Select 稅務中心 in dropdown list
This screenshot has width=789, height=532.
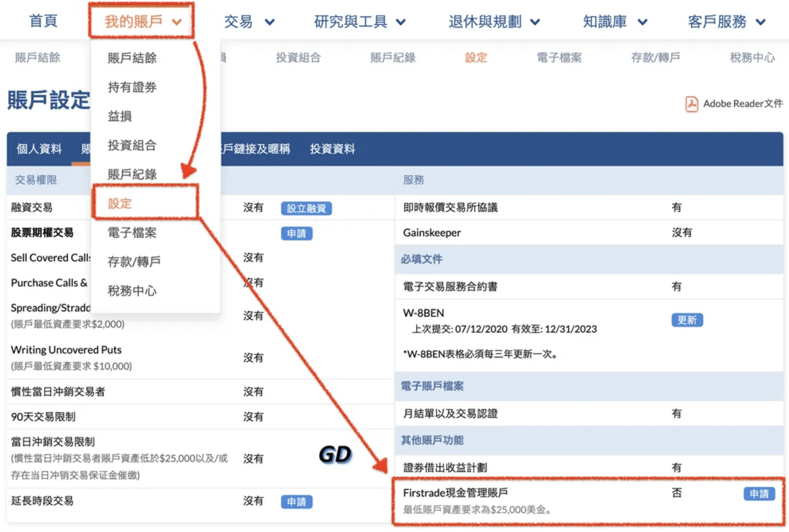coord(132,291)
